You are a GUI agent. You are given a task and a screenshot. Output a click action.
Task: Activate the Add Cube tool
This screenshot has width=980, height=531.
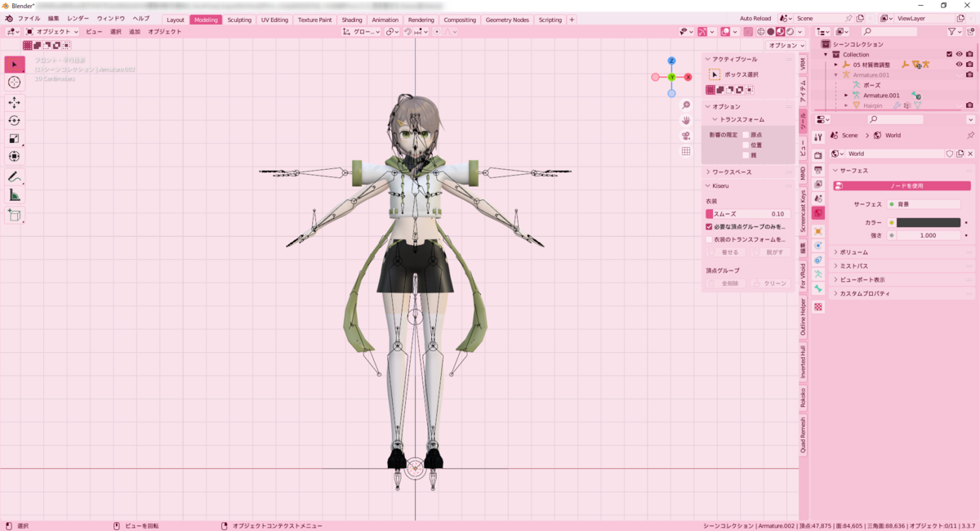(x=15, y=215)
